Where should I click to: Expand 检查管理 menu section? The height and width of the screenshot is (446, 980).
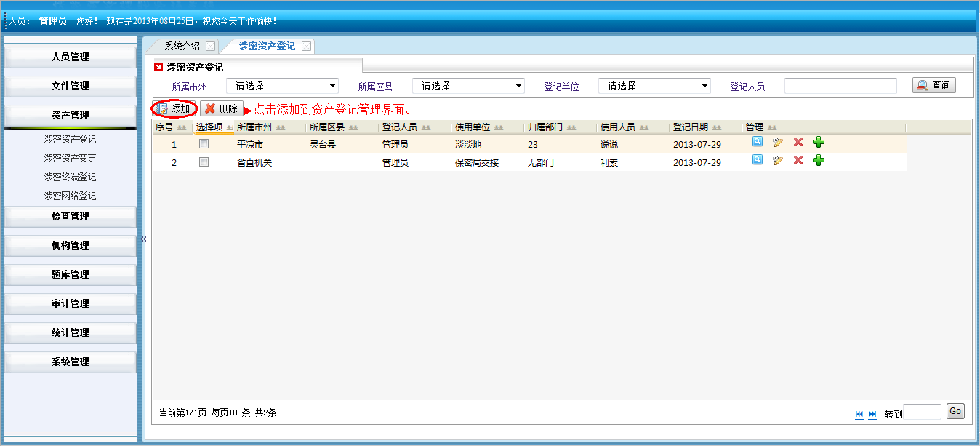pos(71,216)
